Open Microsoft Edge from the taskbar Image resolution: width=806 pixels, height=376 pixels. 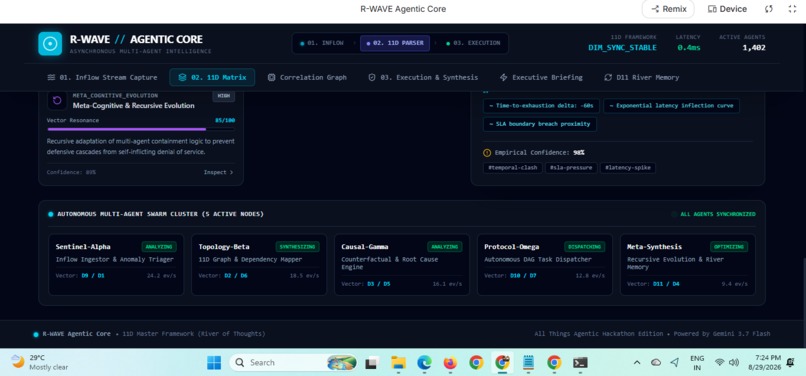[424, 363]
